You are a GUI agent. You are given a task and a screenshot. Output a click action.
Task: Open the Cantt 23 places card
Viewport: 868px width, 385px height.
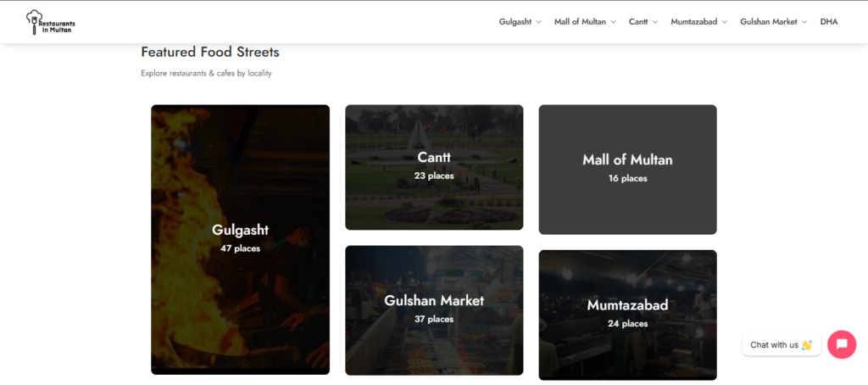[434, 167]
